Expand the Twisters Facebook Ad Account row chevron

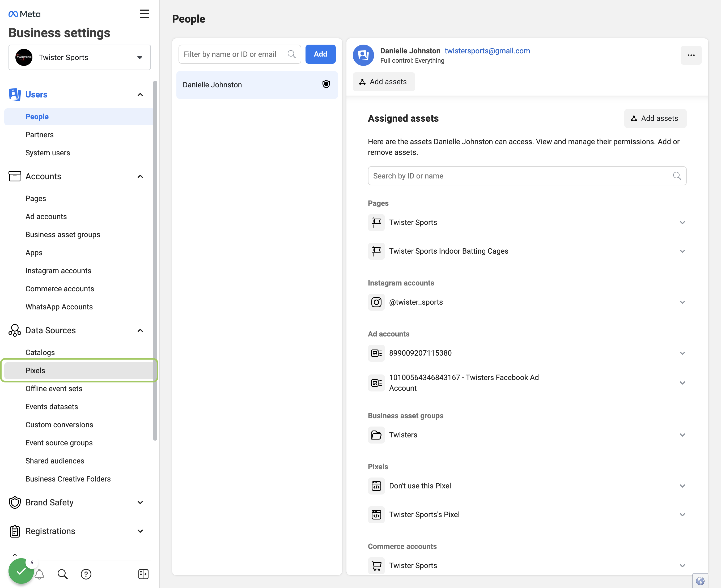coord(682,383)
